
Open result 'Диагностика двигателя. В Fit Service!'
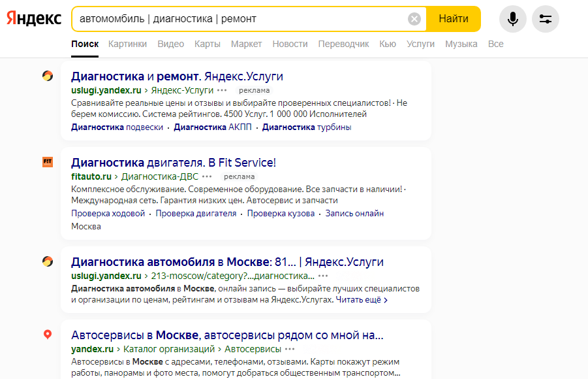(174, 163)
